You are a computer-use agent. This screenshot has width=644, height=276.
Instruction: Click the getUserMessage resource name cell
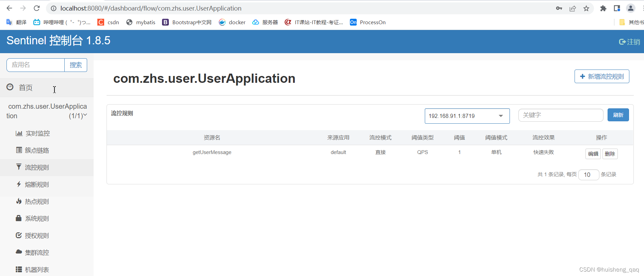pos(212,152)
